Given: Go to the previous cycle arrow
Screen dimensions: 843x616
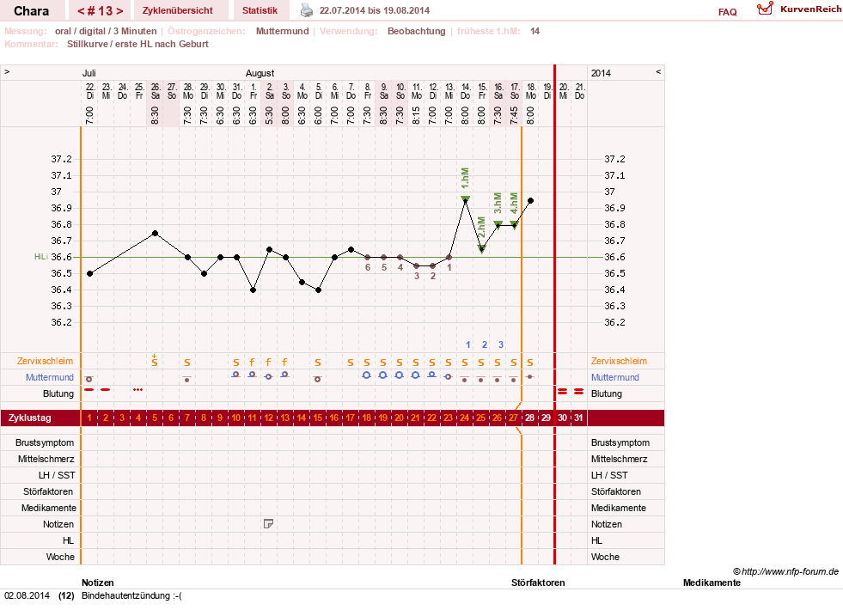Looking at the screenshot, I should 81,11.
